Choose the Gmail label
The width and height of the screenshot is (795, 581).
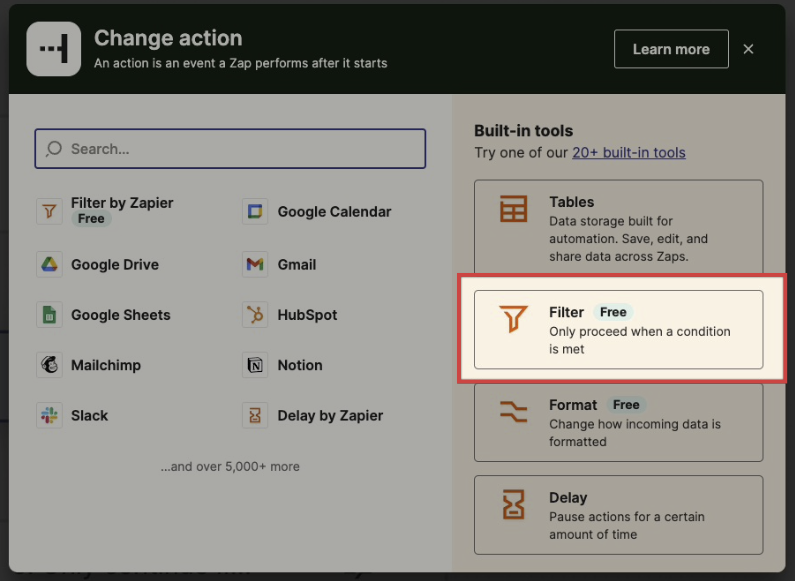(x=297, y=265)
